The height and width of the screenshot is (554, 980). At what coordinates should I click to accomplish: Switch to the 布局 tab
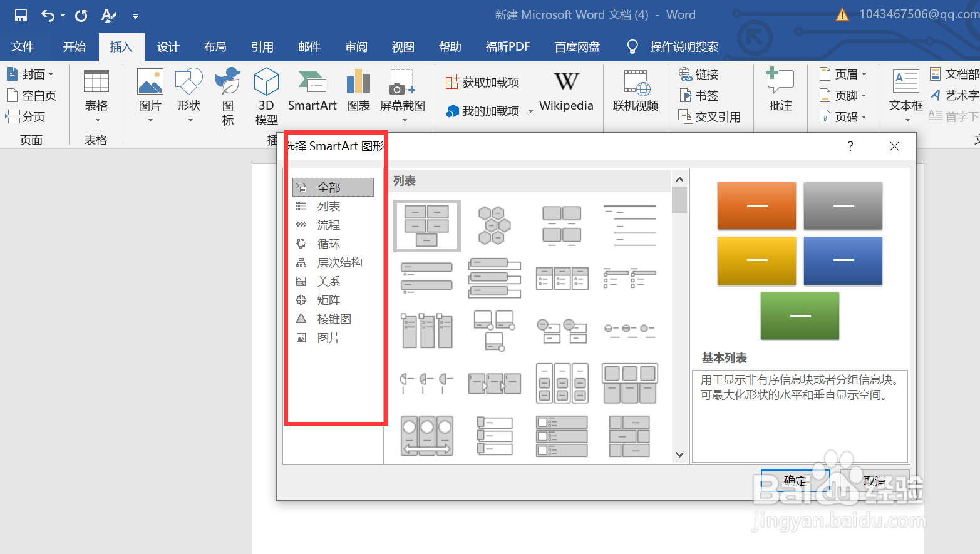215,47
